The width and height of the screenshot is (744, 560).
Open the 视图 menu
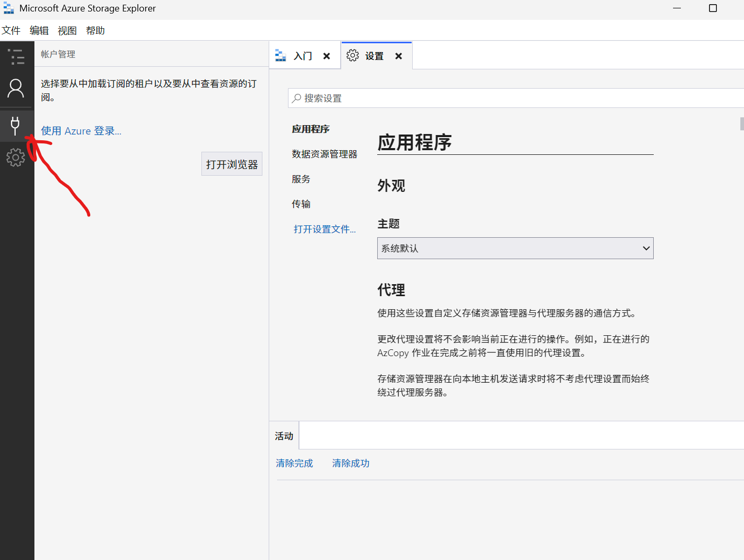[67, 31]
